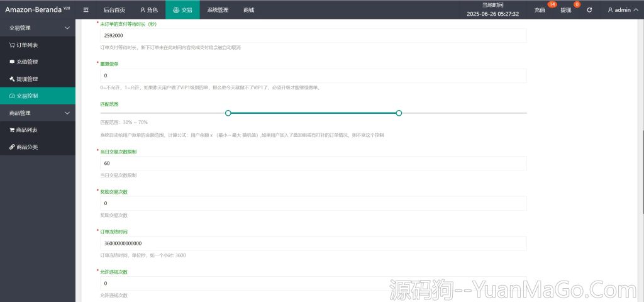This screenshot has width=644, height=302.
Task: Click the 当地时间 label
Action: tap(492, 5)
